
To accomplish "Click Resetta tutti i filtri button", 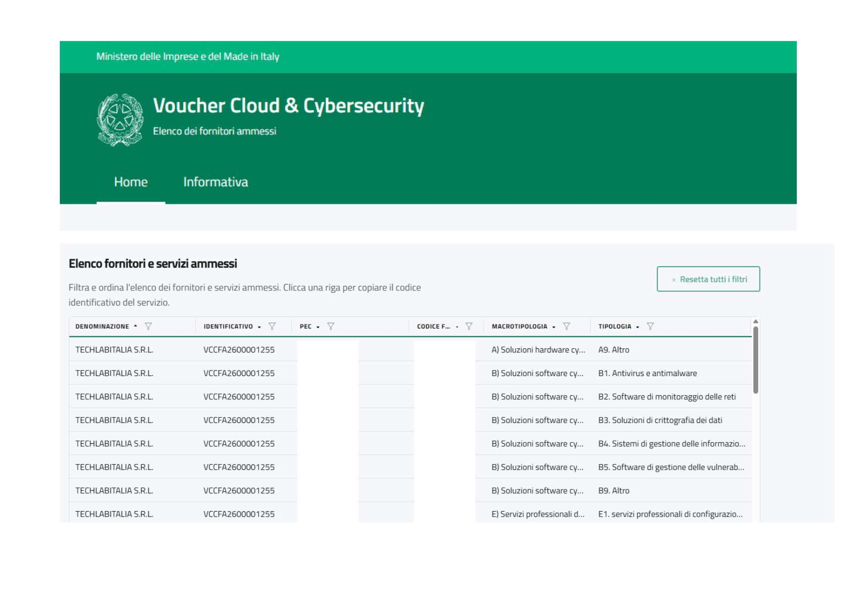I will (708, 279).
